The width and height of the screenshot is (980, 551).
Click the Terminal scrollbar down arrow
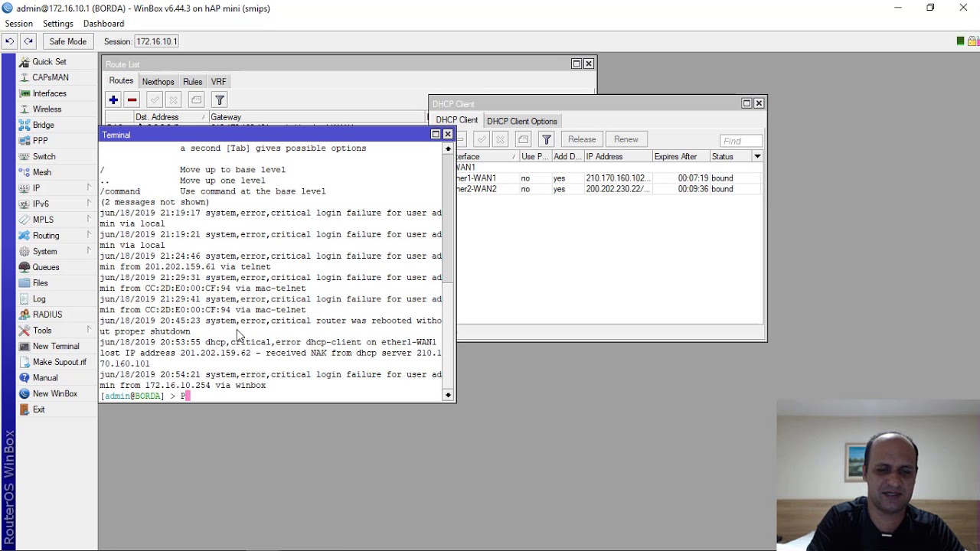tap(448, 395)
